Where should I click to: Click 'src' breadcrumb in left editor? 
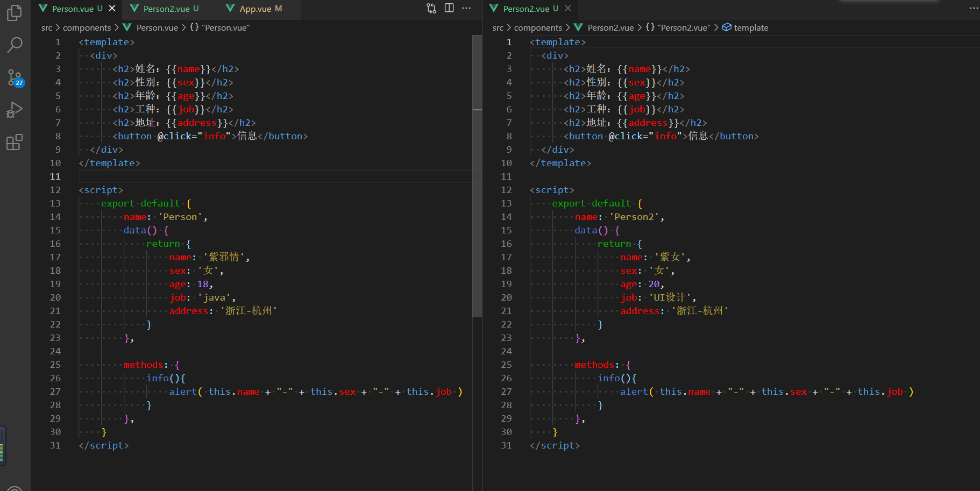tap(47, 27)
